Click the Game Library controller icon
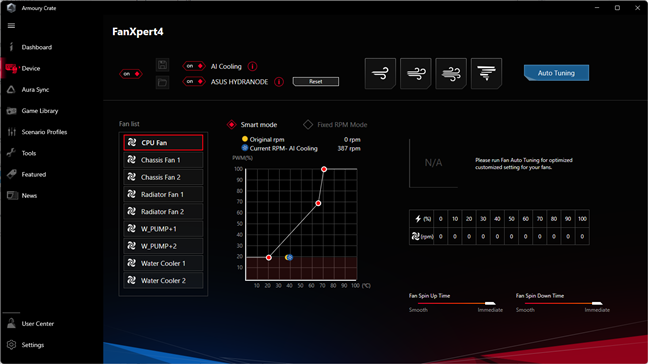648x364 pixels. [x=11, y=111]
